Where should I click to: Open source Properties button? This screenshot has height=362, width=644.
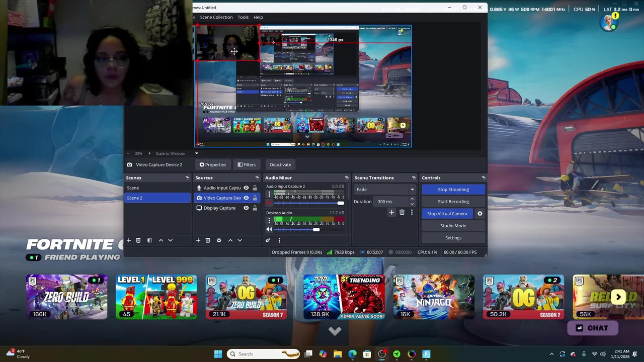[213, 164]
